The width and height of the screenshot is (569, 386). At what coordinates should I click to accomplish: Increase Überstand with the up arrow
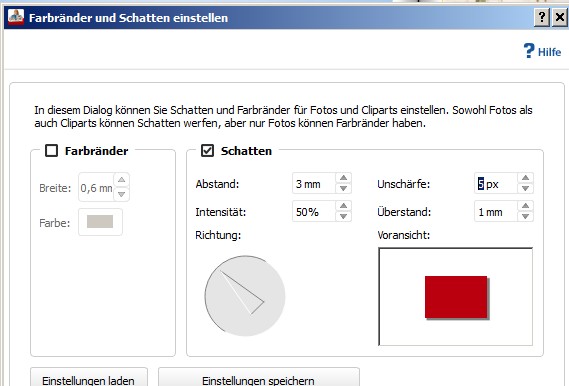(x=525, y=206)
